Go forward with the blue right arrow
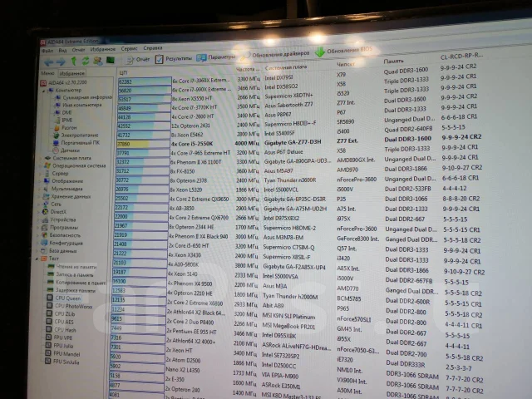Image resolution: width=532 pixels, height=399 pixels. pyautogui.click(x=61, y=62)
